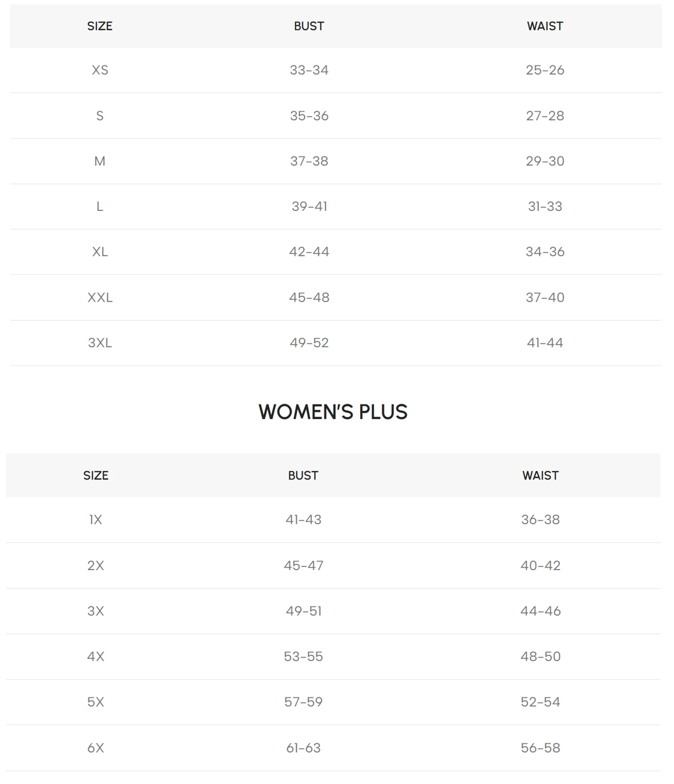
Task: Click the top table's WAIST header
Action: pos(545,26)
